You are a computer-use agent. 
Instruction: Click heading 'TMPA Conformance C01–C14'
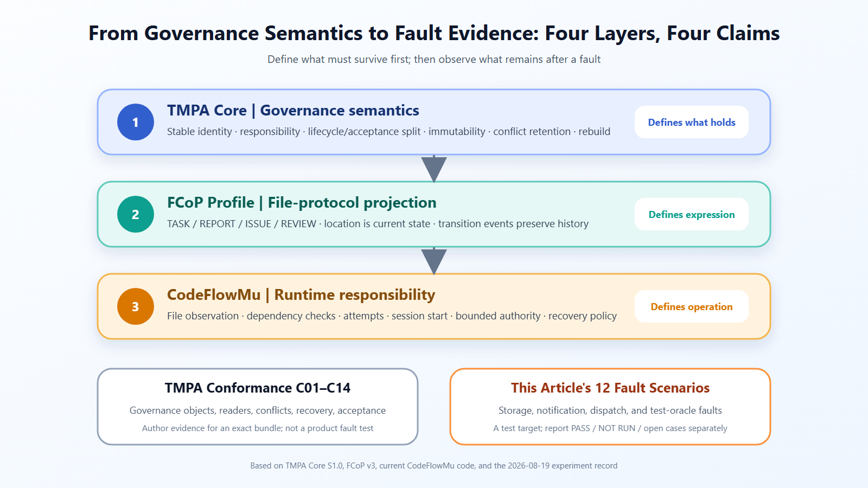[x=258, y=388]
